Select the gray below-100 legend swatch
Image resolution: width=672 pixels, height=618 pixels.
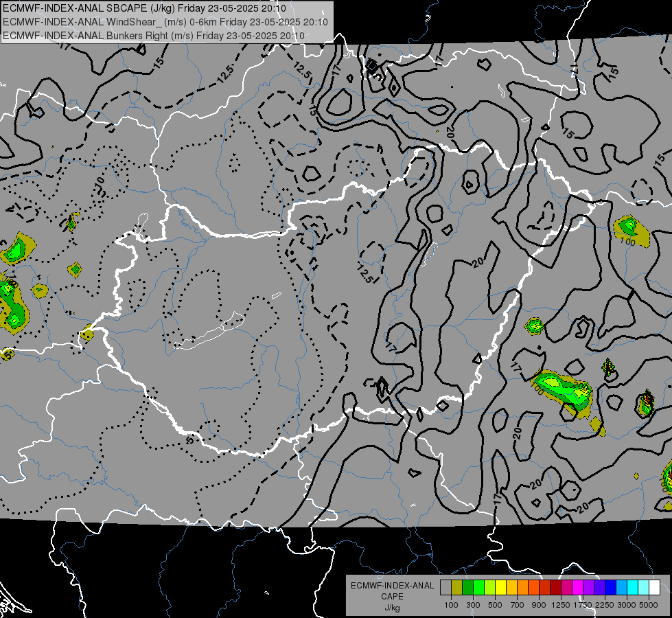[445, 588]
